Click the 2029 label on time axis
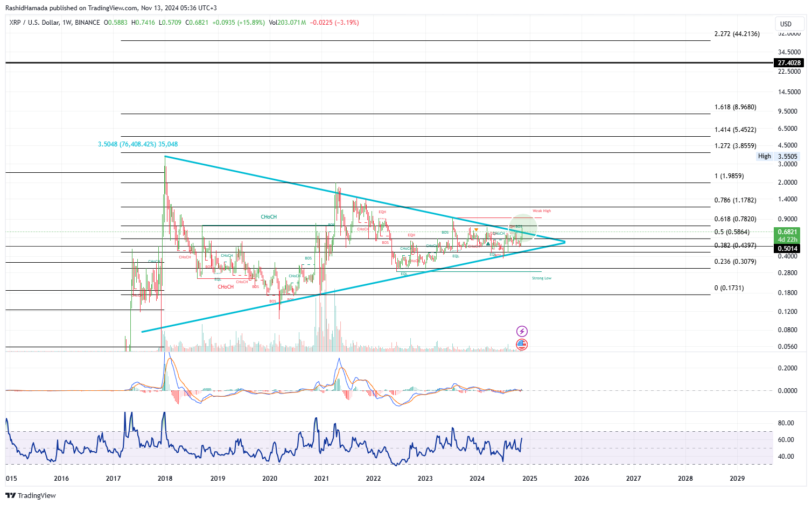The height and width of the screenshot is (505, 812). coord(737,479)
